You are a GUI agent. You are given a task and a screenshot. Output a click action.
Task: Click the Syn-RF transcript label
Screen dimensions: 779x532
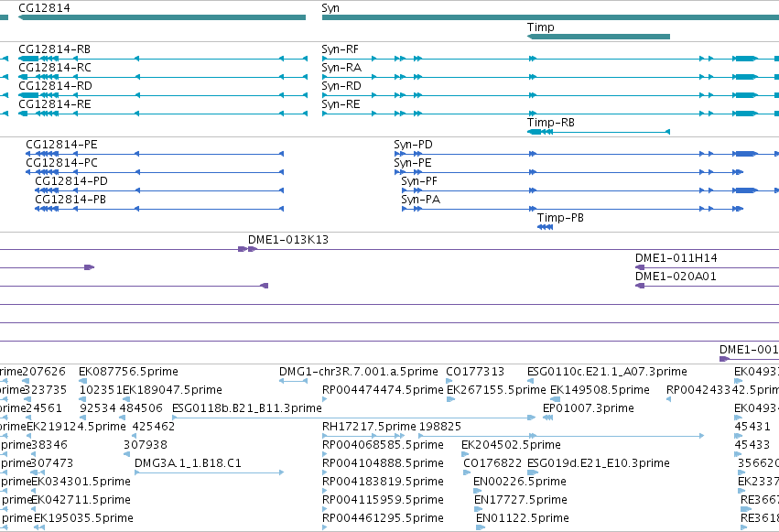tap(340, 49)
